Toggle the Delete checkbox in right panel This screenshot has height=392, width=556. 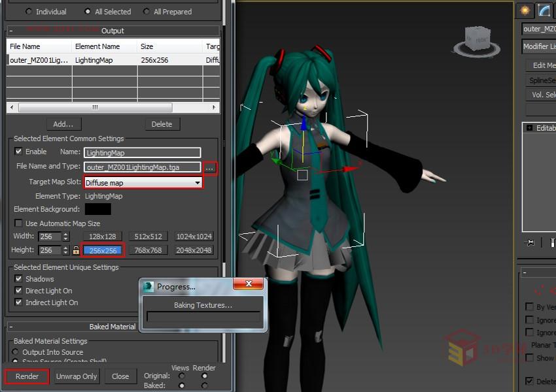[x=529, y=382]
